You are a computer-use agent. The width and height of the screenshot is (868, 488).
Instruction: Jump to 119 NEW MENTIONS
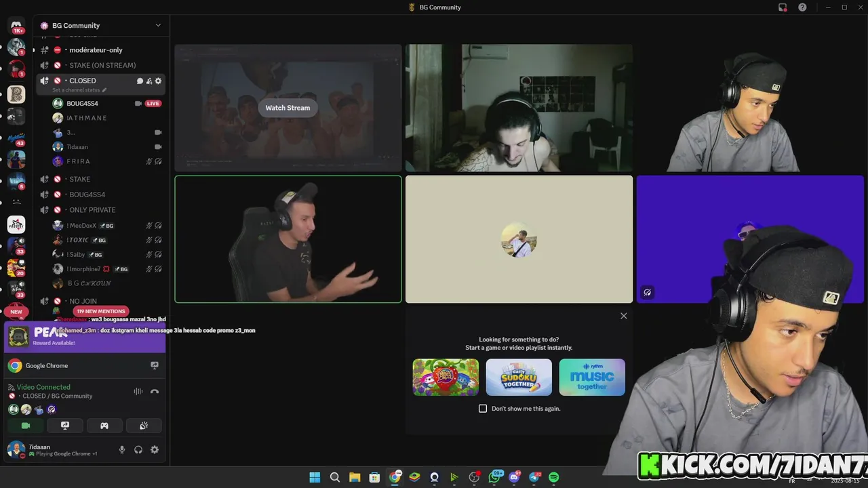click(x=100, y=311)
